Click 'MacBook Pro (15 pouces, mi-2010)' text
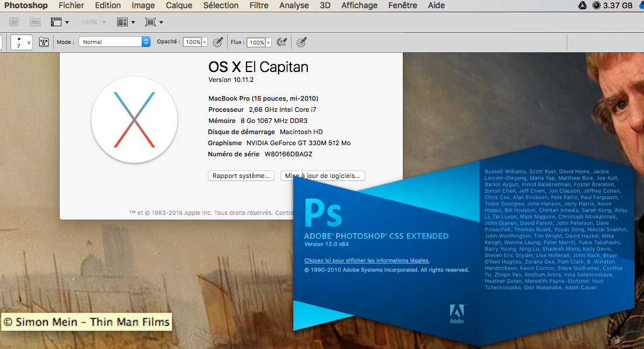644x349 pixels. point(263,98)
